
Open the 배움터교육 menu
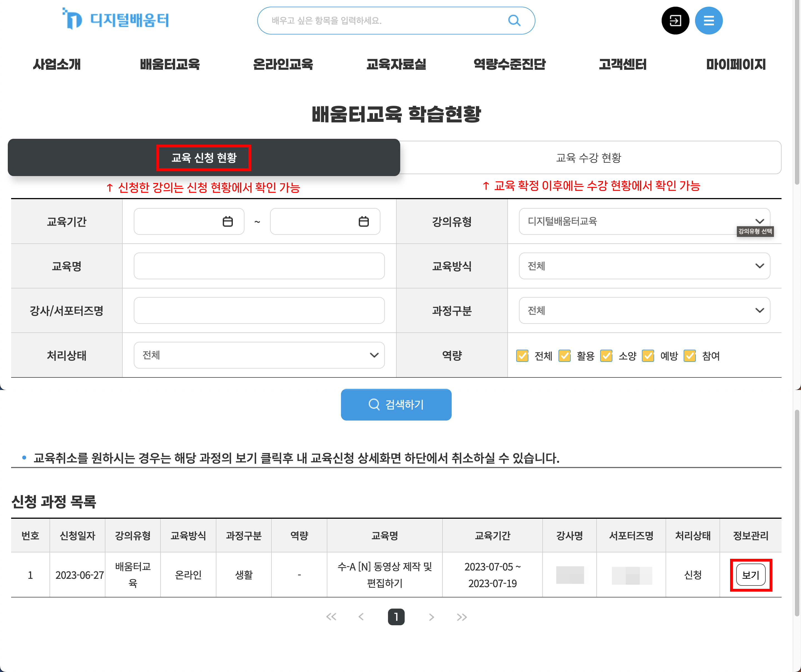(170, 64)
